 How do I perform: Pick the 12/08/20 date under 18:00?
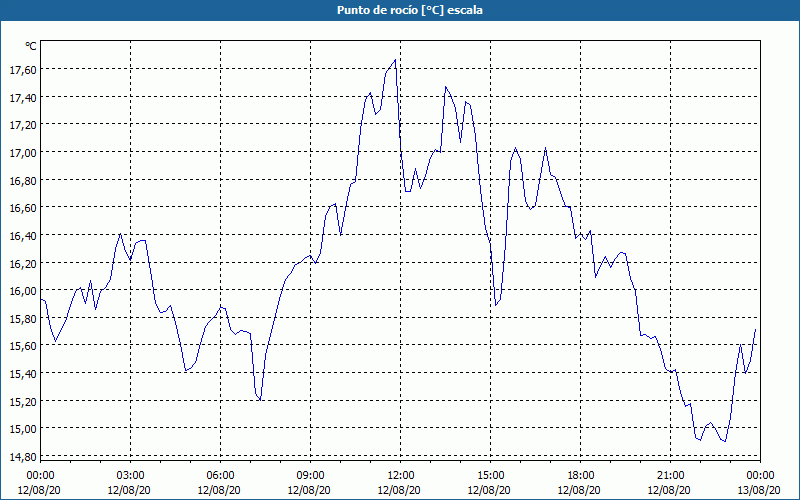pyautogui.click(x=579, y=490)
